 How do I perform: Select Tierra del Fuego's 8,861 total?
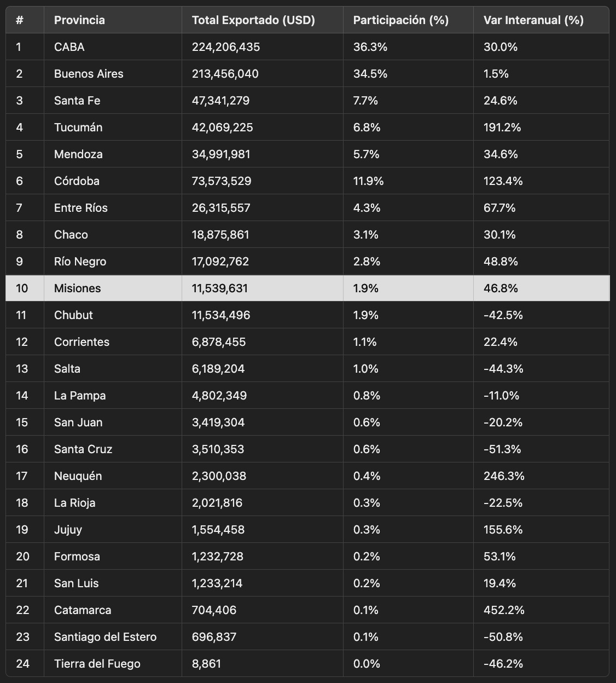[x=207, y=664]
